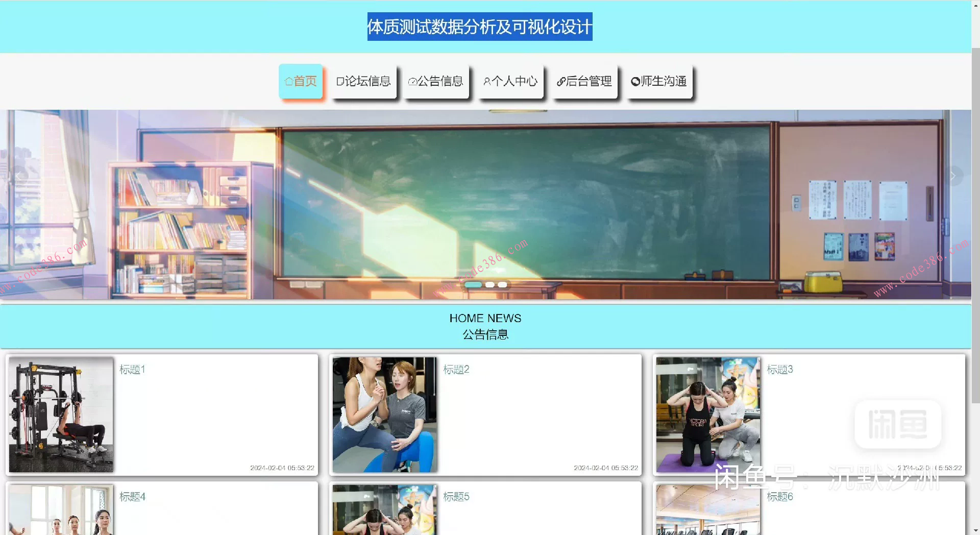Click the link icon on 后台管理
The width and height of the screenshot is (980, 535).
561,81
